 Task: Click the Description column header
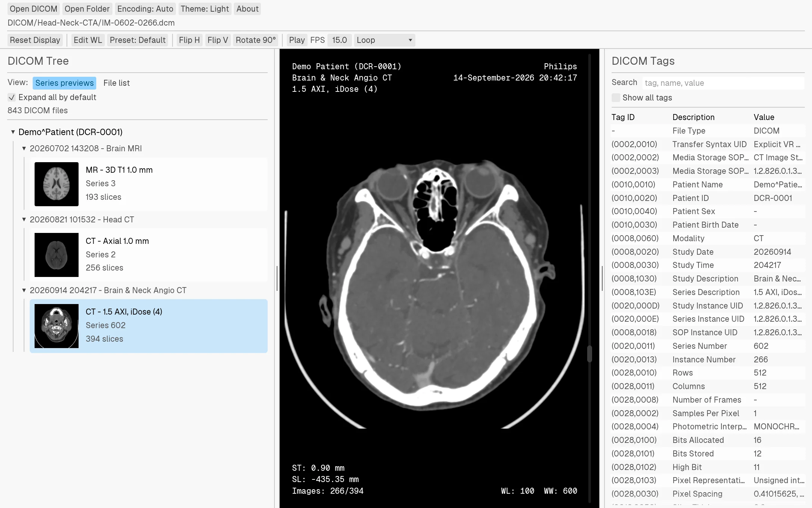[693, 117]
